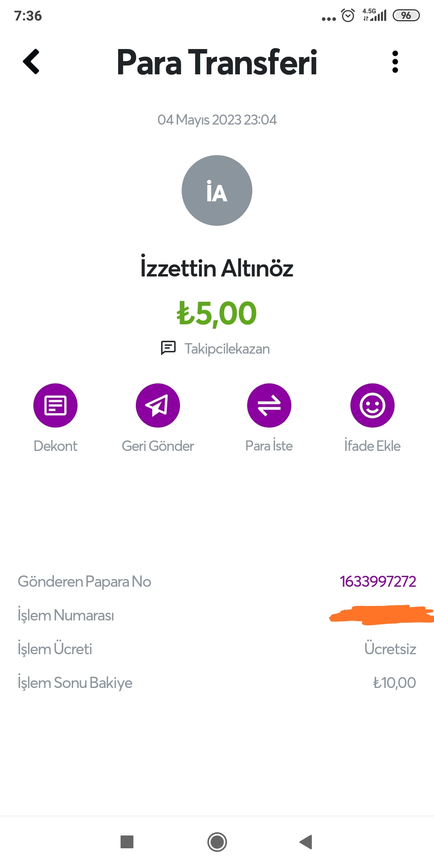The width and height of the screenshot is (434, 868).
Task: Tap the Takipcilekazan description text
Action: coord(227,349)
